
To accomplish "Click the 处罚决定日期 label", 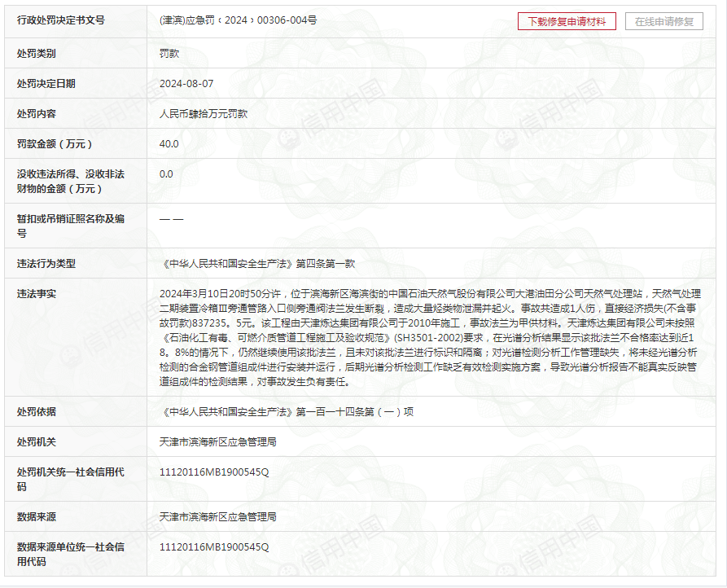I will 46,83.
